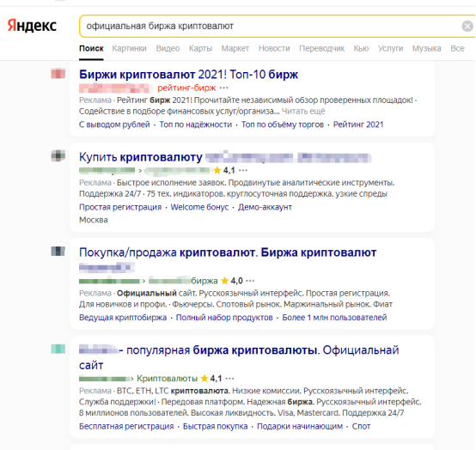
Task: Open the рейтинг-бирж URL path link
Action: (x=186, y=88)
